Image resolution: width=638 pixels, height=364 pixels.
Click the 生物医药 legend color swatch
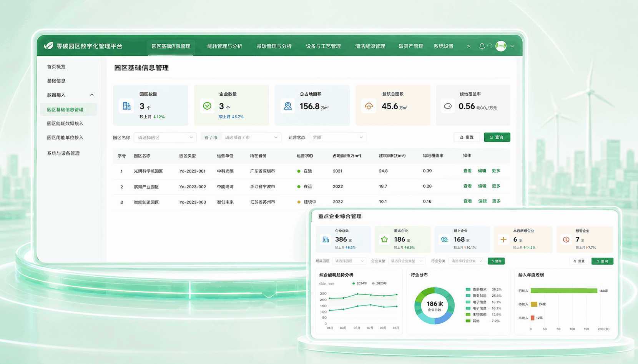(x=468, y=314)
